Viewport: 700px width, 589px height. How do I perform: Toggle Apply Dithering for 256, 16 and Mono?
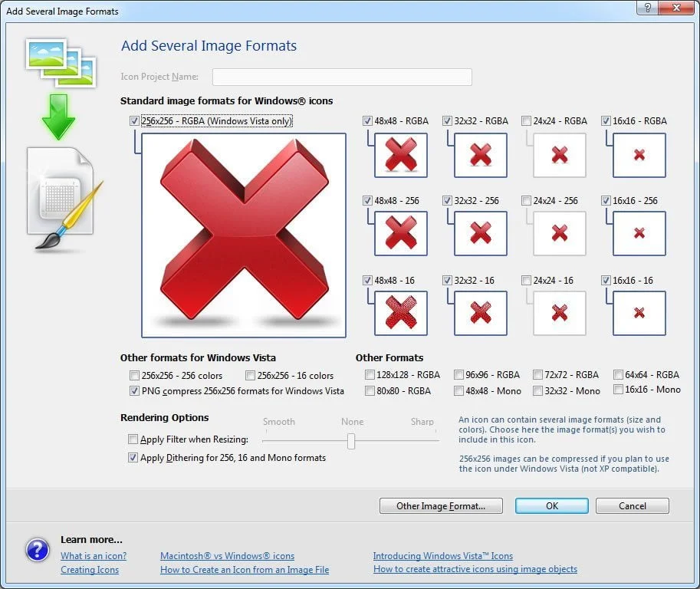tap(133, 457)
